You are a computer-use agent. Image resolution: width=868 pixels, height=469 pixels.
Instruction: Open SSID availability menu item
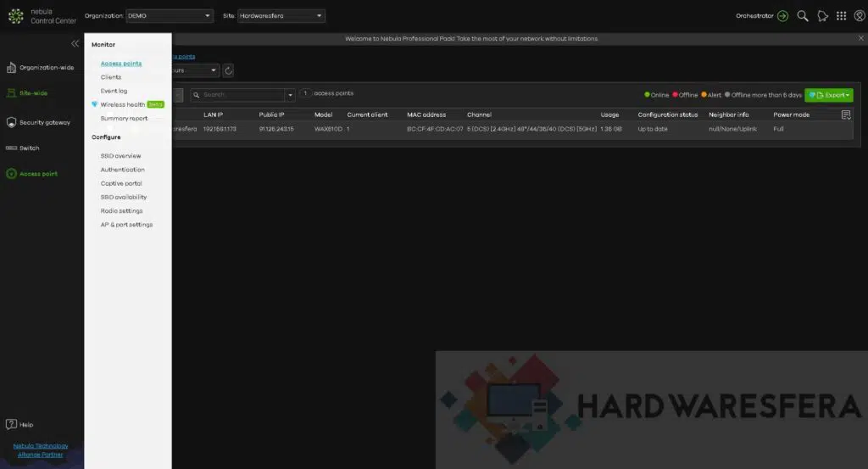coord(124,197)
